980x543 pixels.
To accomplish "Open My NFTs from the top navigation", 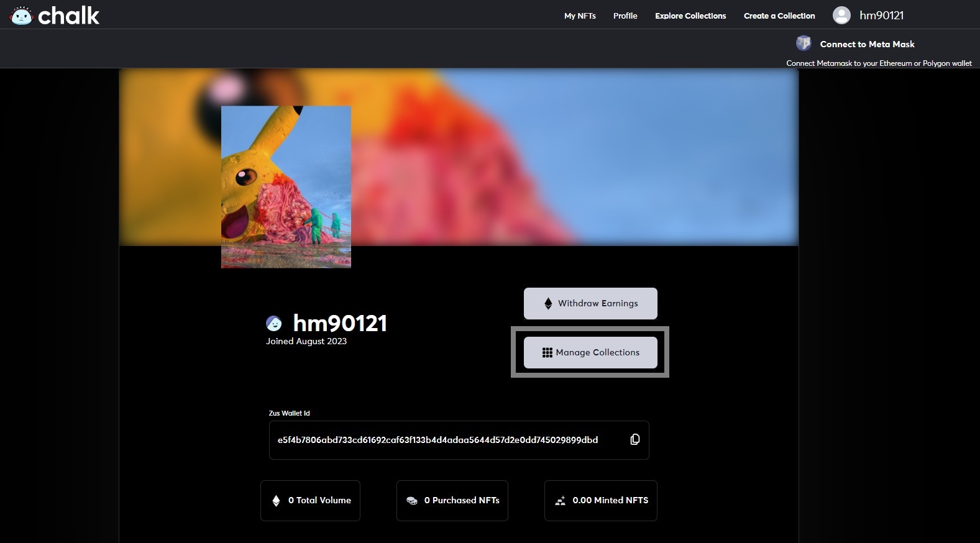I will coord(579,16).
